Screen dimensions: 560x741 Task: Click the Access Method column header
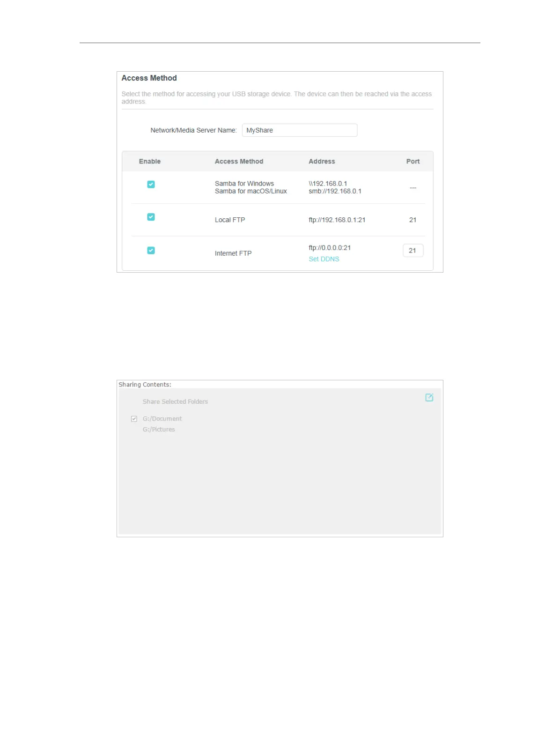point(239,161)
